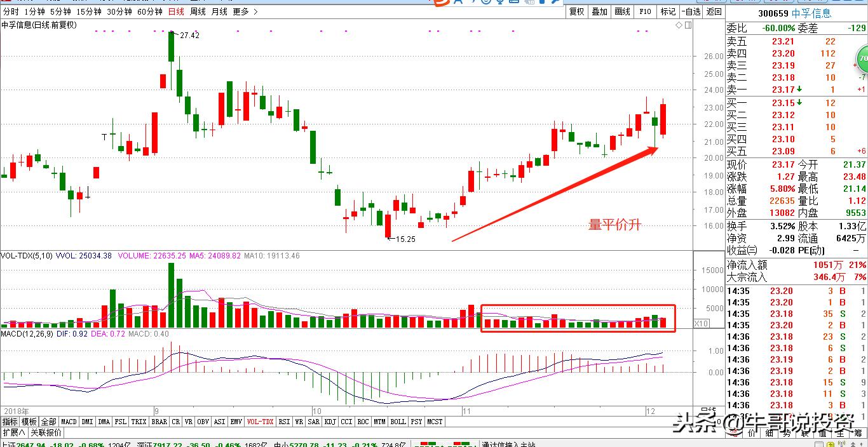Click the yellow upgrade icon in the bottom status bar

point(831,444)
